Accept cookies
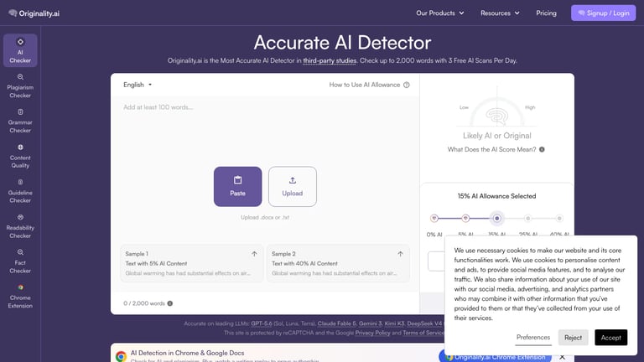The height and width of the screenshot is (362, 644). pyautogui.click(x=610, y=338)
